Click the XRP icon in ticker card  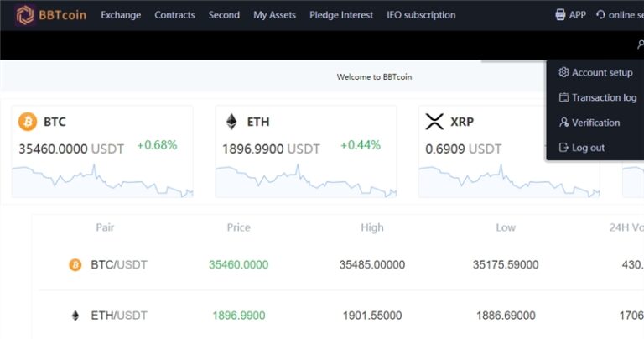[x=434, y=122]
